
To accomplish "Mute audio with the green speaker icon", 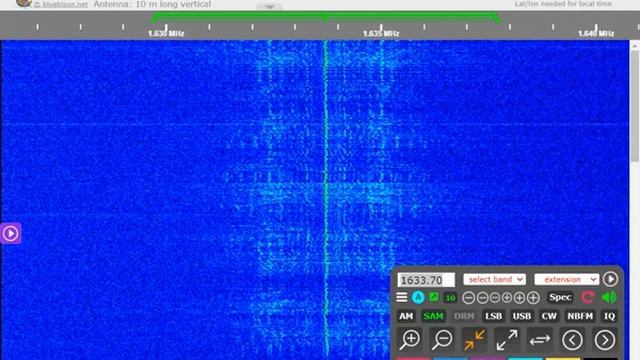I will (609, 297).
